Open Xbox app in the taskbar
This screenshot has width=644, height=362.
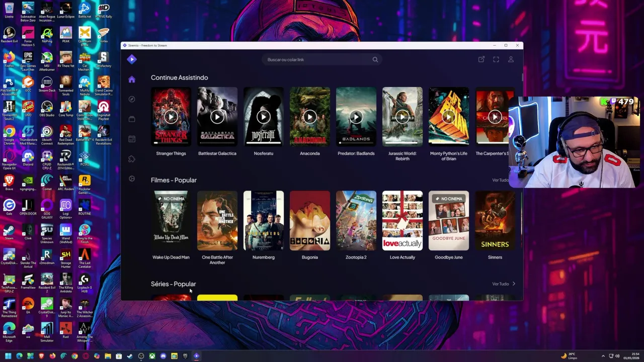tap(152, 356)
